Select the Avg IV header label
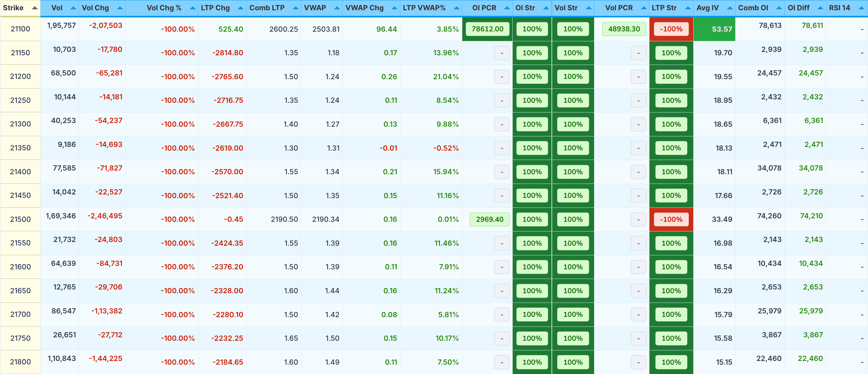 (708, 8)
